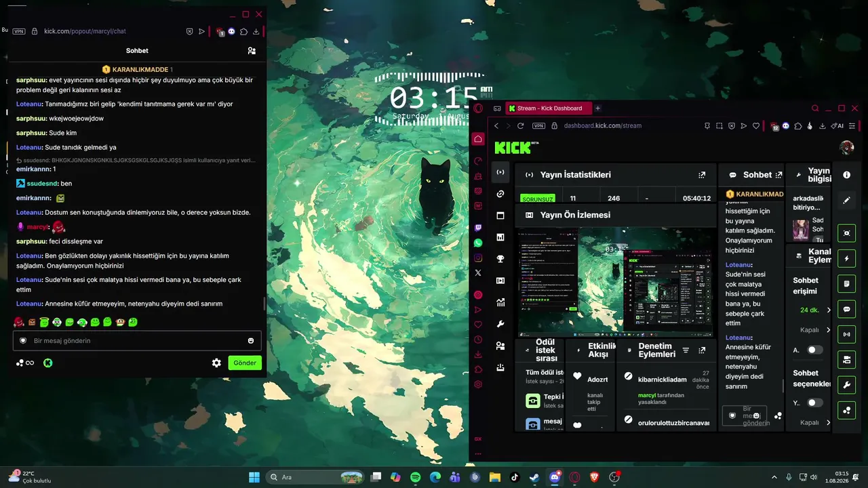
Task: Reload the Kick Dashboard page
Action: click(520, 125)
